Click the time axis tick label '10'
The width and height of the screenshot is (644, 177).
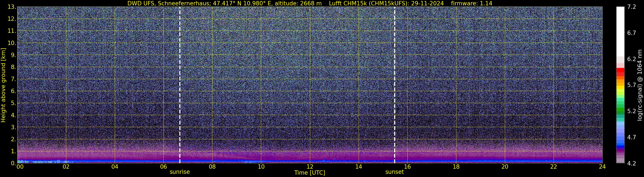pos(261,167)
